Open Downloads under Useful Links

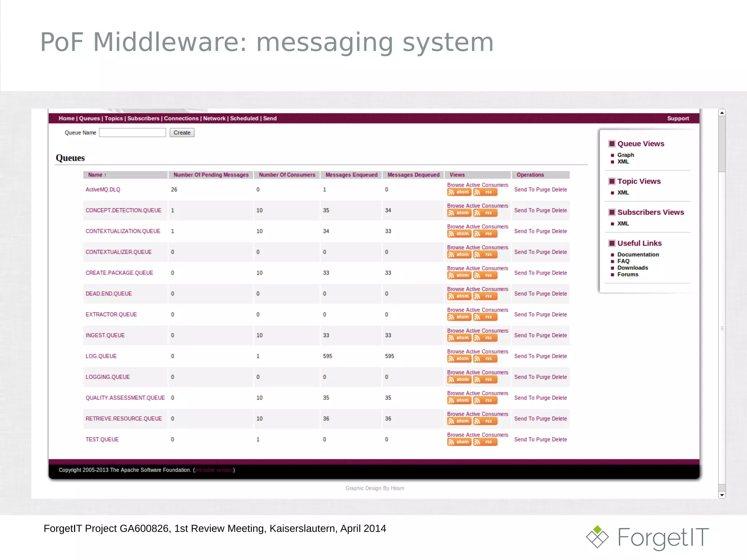(x=632, y=268)
